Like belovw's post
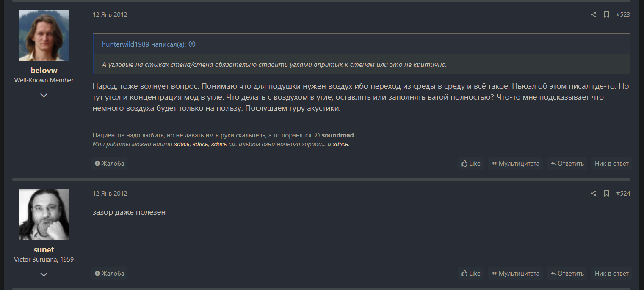Viewport: 644px width, 290px height. [x=471, y=164]
